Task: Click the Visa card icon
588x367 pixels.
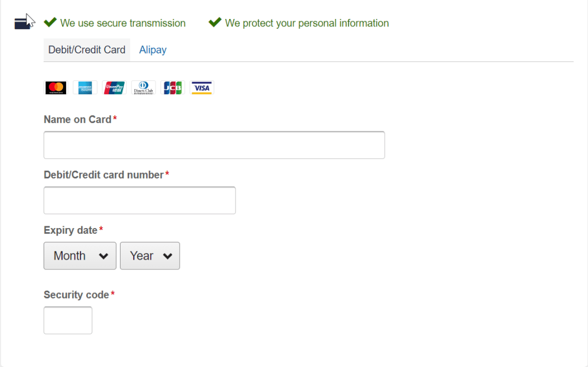Action: click(202, 88)
